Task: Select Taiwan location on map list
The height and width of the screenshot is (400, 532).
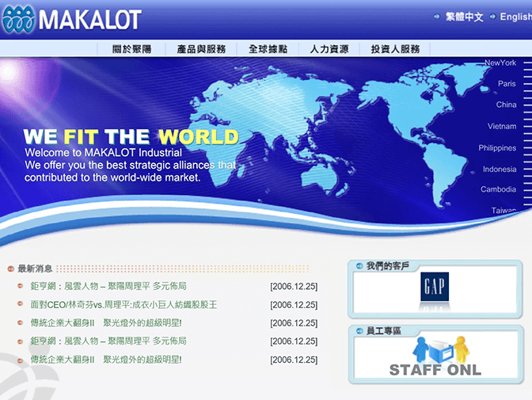Action: 503,211
